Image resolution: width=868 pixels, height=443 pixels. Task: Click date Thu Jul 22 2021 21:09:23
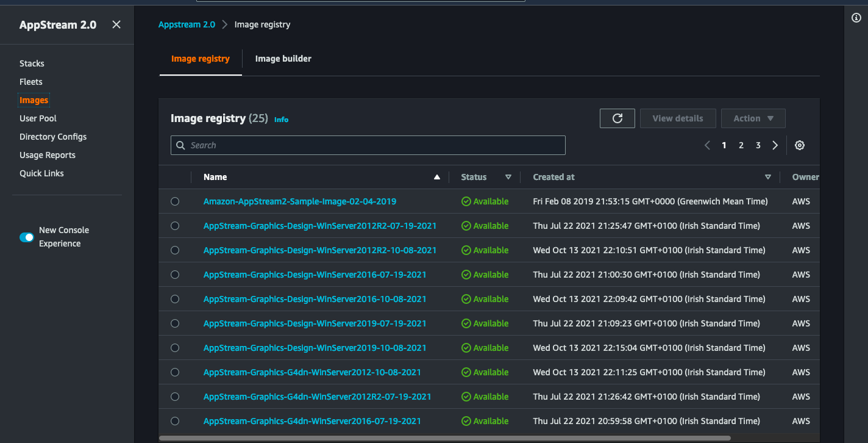click(647, 323)
